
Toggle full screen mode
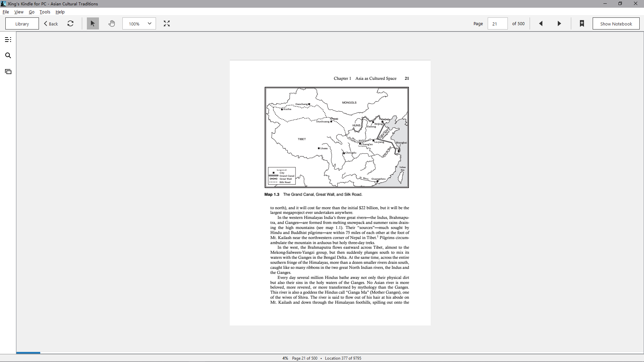(x=167, y=23)
